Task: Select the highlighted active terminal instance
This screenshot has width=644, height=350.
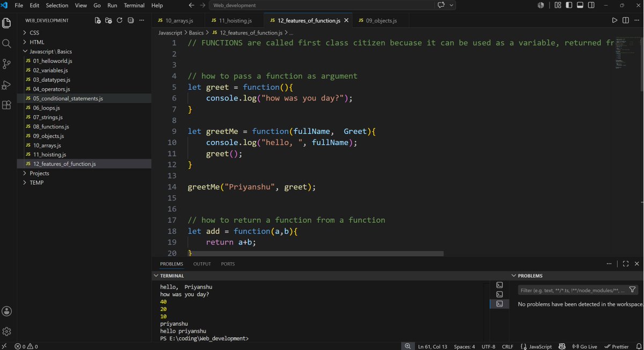Action: coord(500,304)
